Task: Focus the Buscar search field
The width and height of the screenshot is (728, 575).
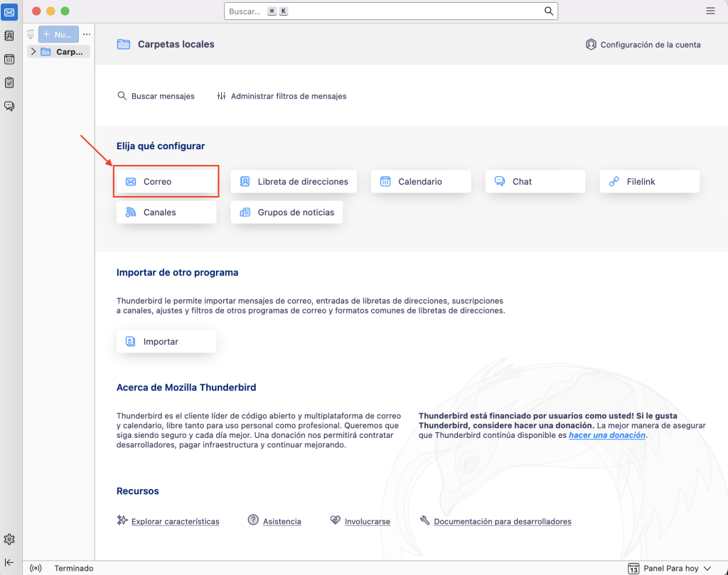Action: coord(390,11)
